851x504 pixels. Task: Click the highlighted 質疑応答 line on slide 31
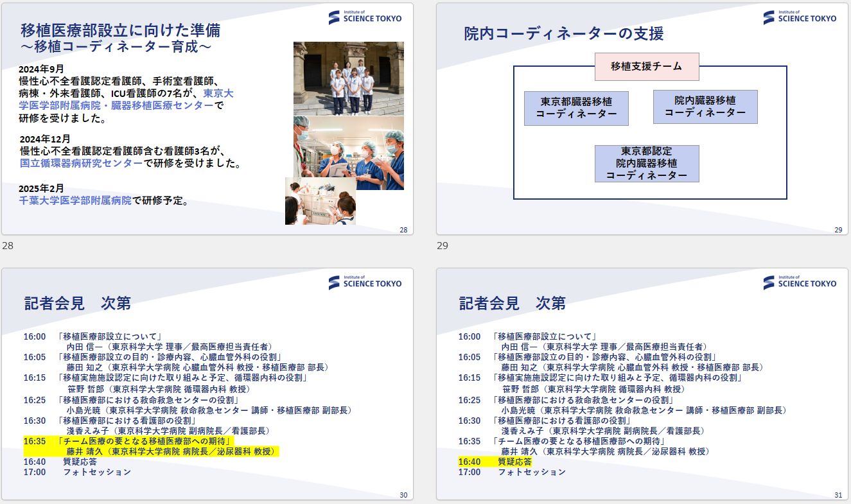495,462
